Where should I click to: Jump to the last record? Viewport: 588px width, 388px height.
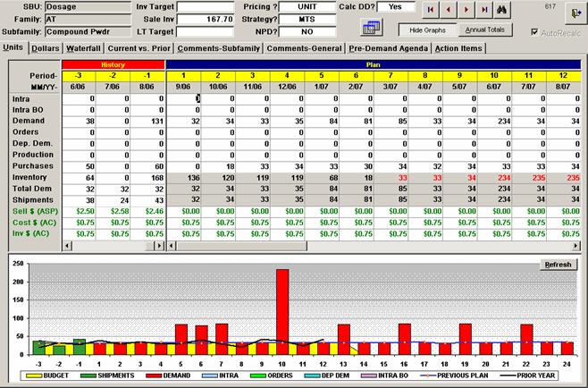[484, 10]
